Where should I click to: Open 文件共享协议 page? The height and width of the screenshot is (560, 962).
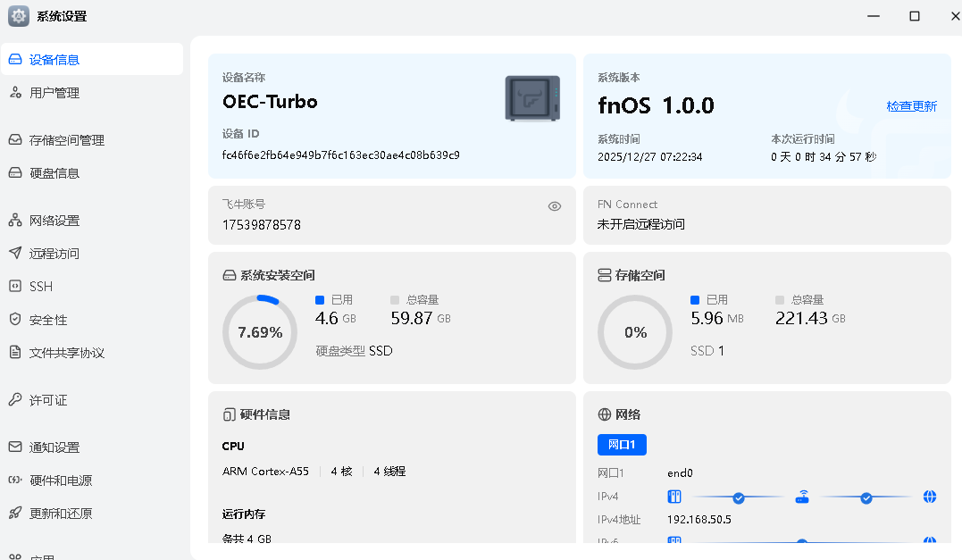click(x=92, y=352)
